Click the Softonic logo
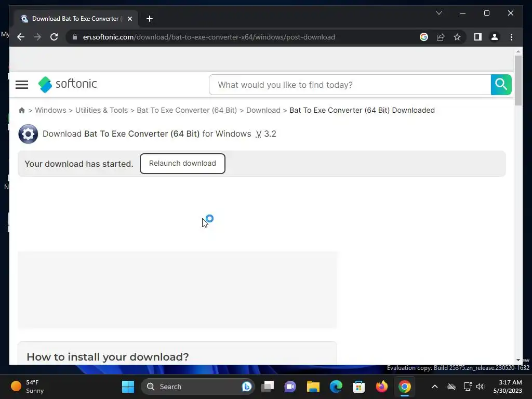The height and width of the screenshot is (399, 532). 68,84
